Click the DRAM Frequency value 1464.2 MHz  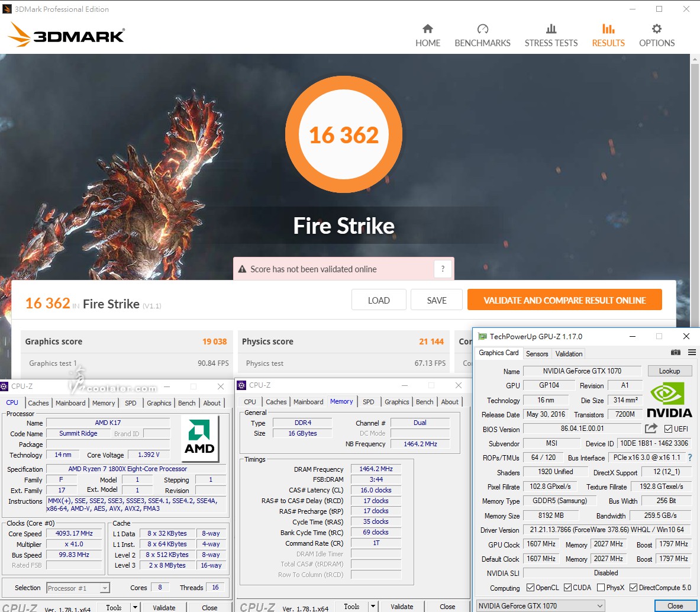[x=376, y=469]
